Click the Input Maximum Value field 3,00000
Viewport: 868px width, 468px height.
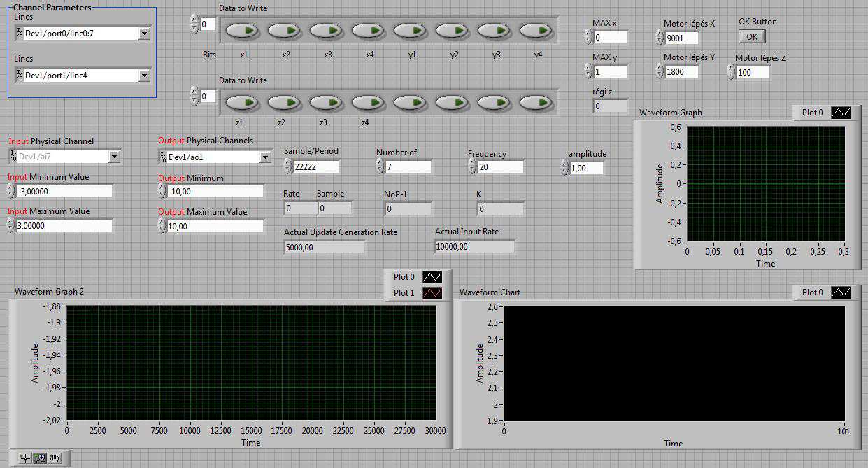64,225
